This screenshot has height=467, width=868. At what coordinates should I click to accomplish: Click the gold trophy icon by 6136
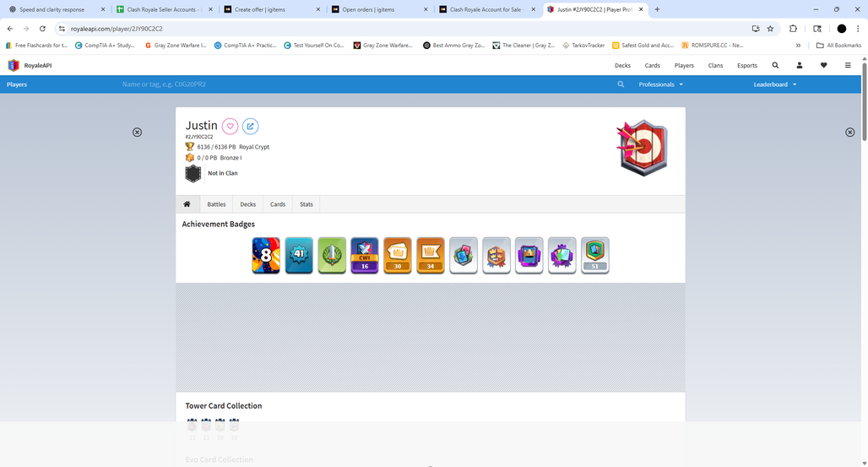(190, 147)
